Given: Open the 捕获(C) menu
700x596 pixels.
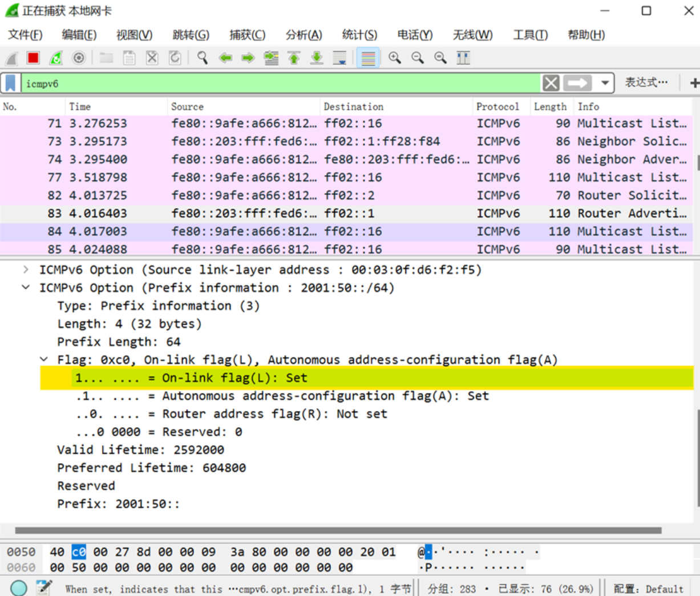Looking at the screenshot, I should [x=247, y=35].
